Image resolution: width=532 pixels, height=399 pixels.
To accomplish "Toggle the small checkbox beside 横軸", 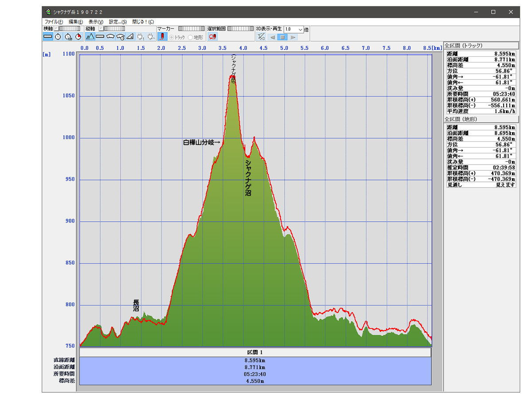I will tap(56, 29).
